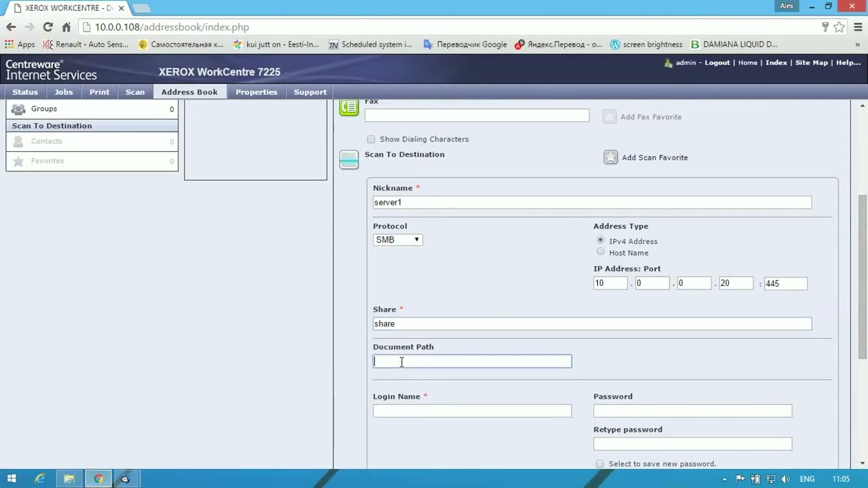The width and height of the screenshot is (868, 488).
Task: Select the Host Name radio button
Action: [600, 251]
